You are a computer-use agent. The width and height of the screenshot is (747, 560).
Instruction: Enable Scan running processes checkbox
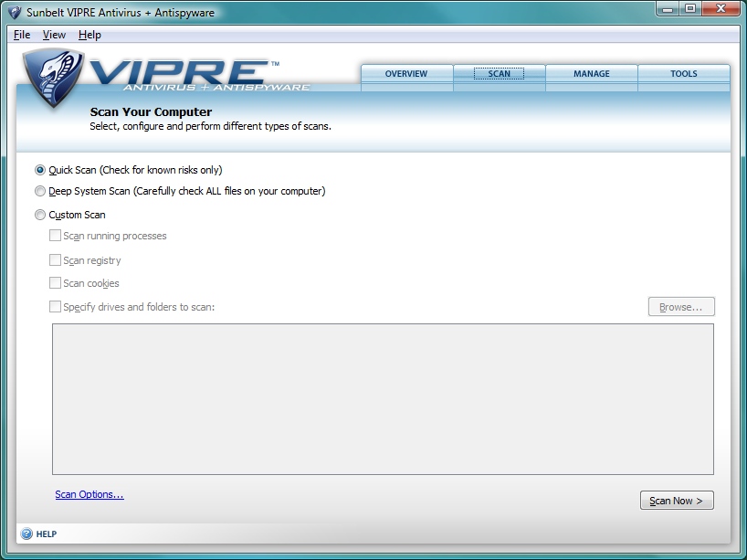tap(56, 237)
